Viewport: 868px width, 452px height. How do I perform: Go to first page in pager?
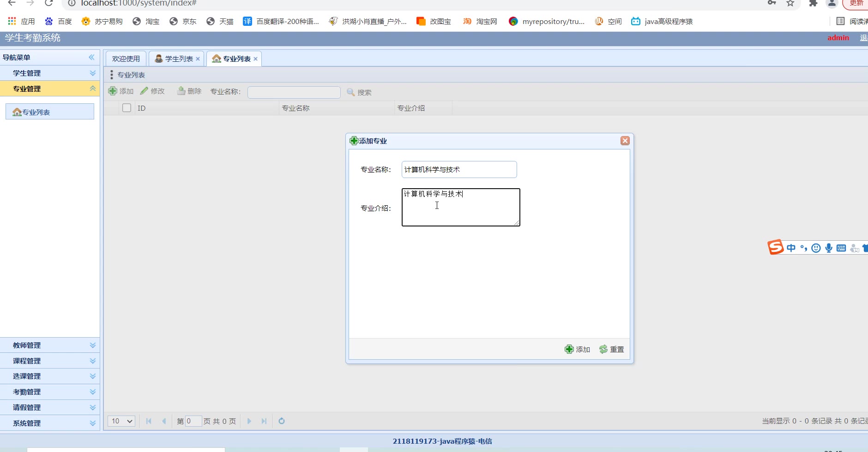[149, 421]
